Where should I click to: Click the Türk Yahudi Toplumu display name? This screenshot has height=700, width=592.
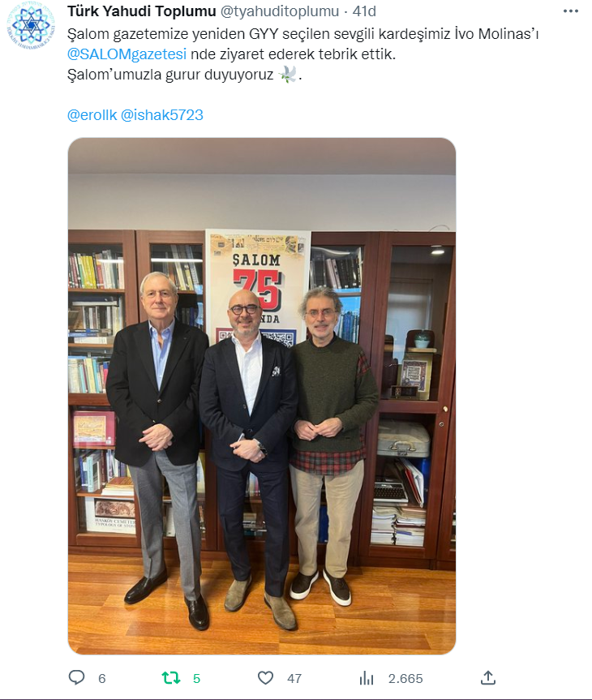click(142, 11)
